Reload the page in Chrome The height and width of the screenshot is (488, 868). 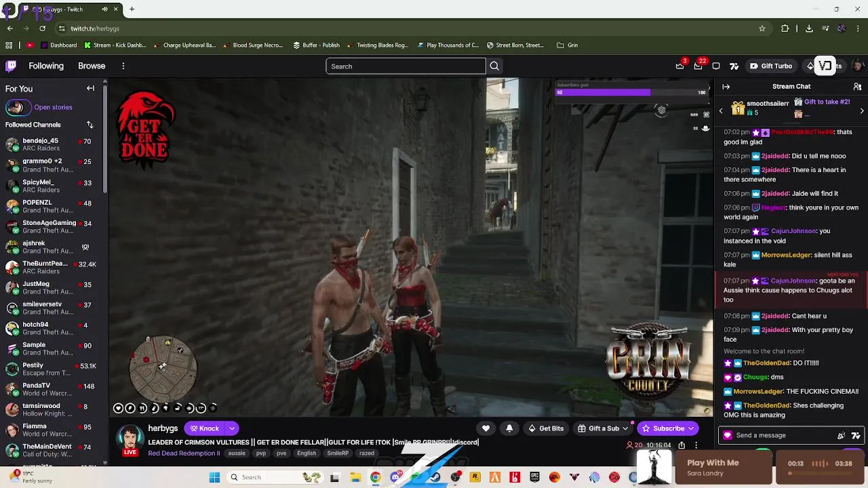click(x=43, y=28)
